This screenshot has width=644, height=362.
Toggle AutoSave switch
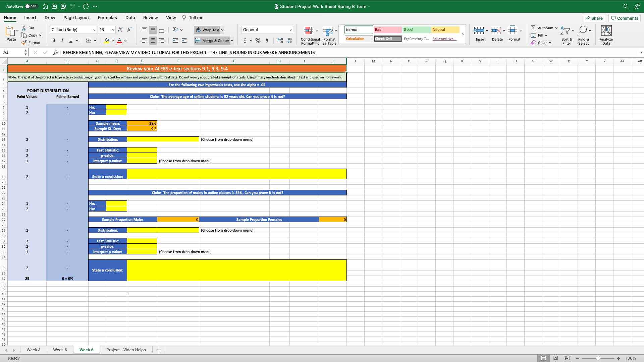[x=32, y=6]
